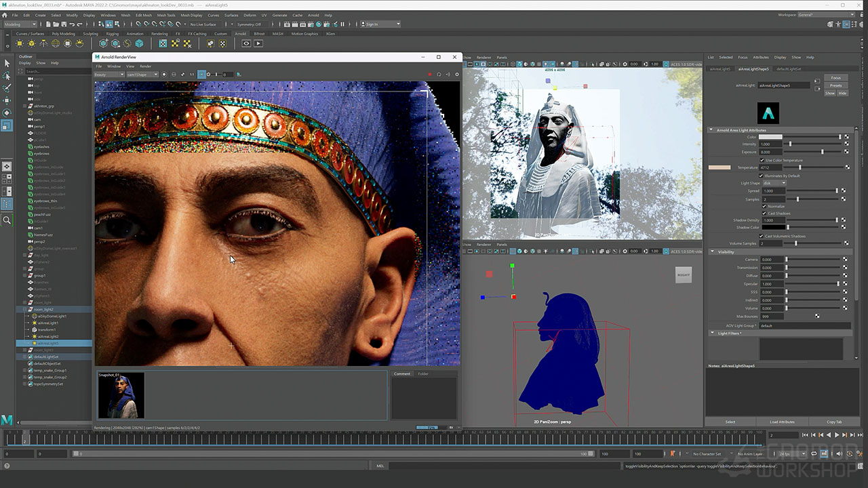
Task: Stop the render with the red button
Action: 429,75
